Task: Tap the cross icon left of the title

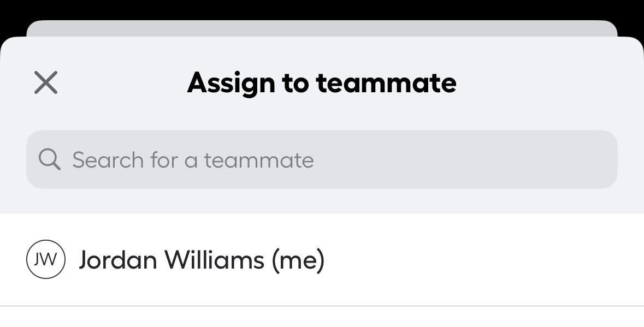Action: tap(45, 82)
